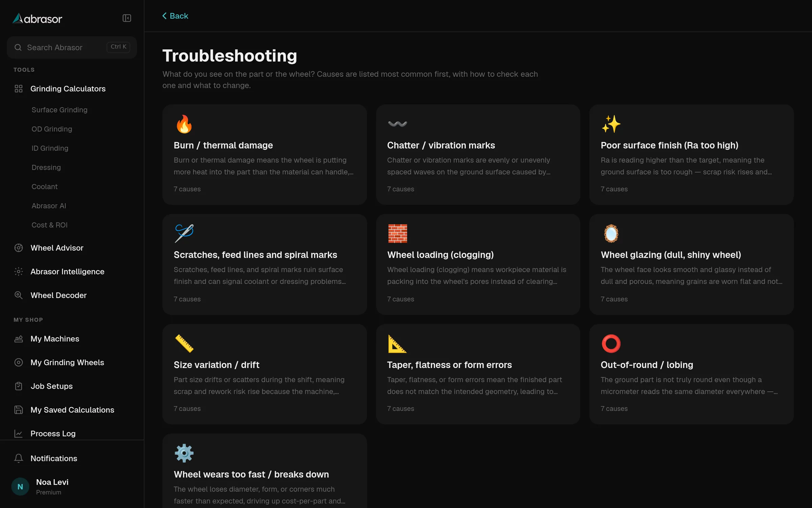Click the My Machines icon
Viewport: 812px width, 508px height.
[19, 339]
